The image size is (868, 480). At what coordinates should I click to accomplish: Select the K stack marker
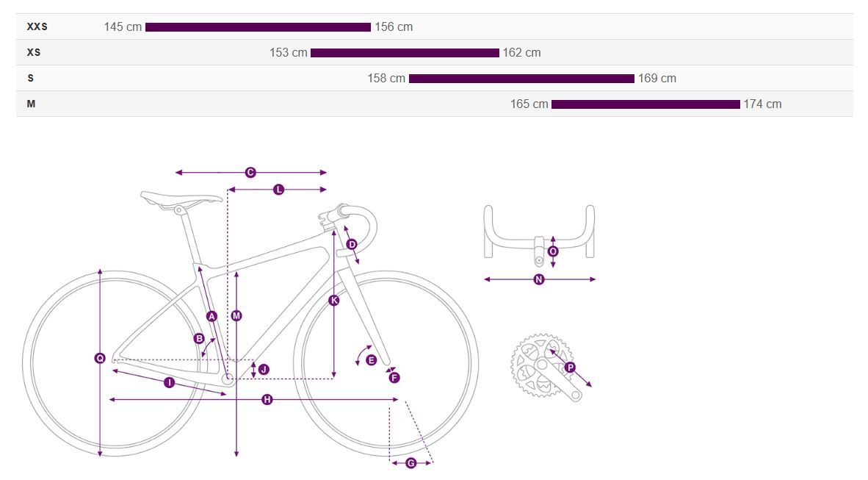tap(334, 300)
